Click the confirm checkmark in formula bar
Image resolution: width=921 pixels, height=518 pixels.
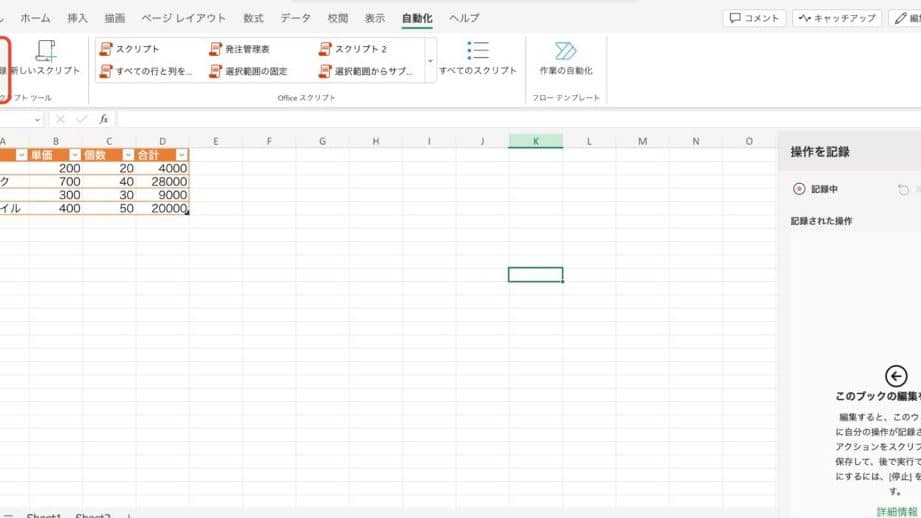(82, 119)
